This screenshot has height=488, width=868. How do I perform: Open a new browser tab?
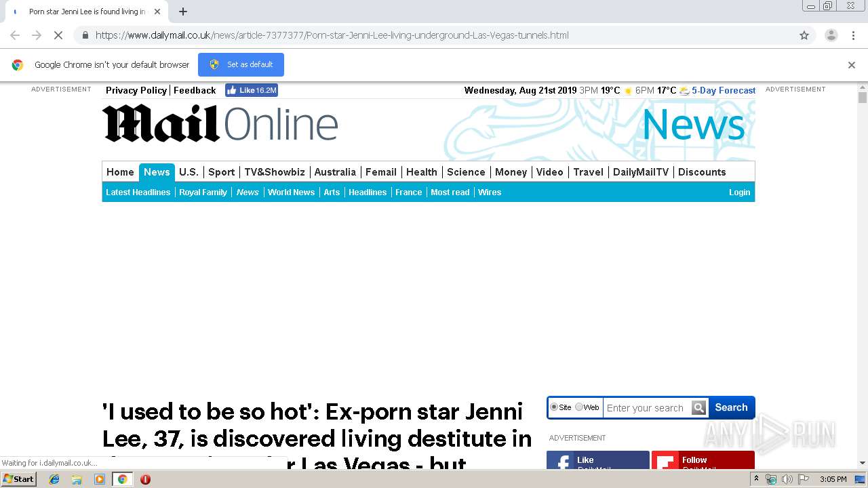[183, 12]
